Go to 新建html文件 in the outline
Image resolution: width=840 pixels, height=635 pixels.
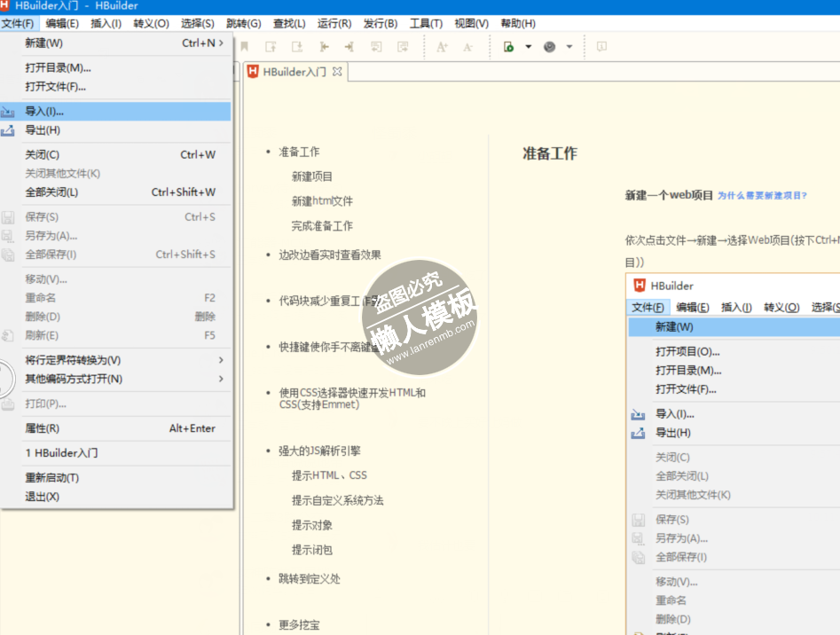coord(322,201)
